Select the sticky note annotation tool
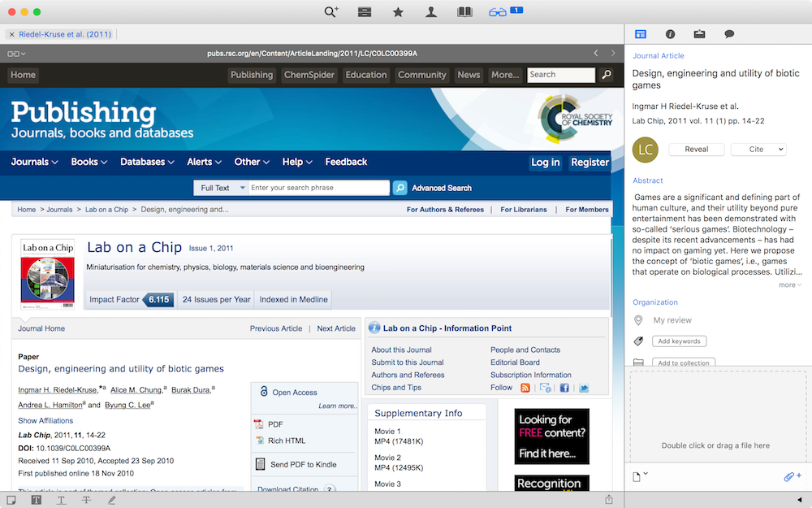812x508 pixels. click(11, 500)
